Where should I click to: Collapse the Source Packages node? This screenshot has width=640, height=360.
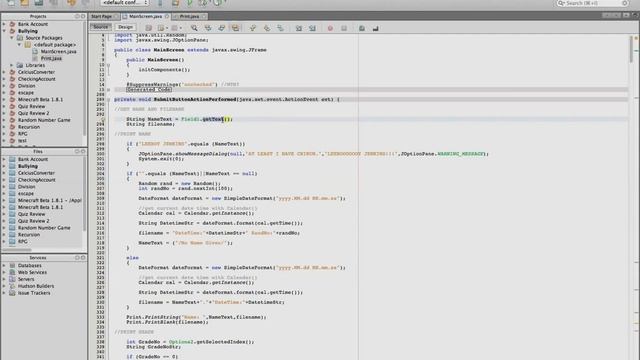click(x=12, y=38)
